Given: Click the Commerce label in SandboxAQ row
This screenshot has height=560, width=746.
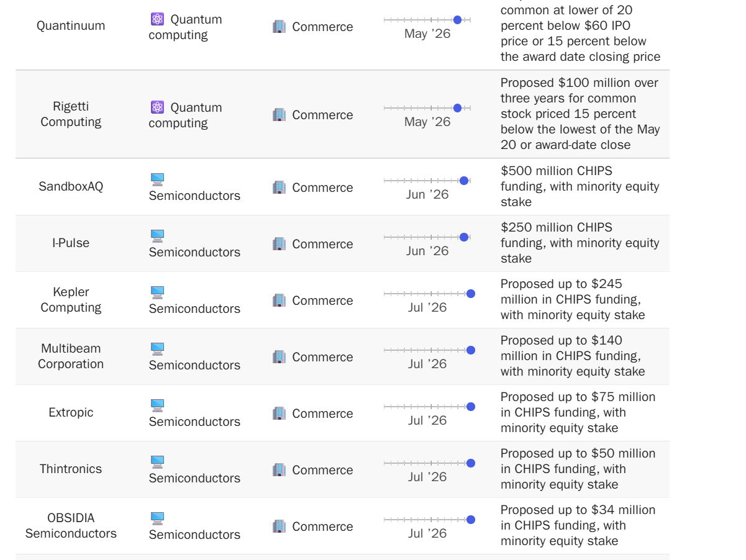Looking at the screenshot, I should tap(322, 187).
